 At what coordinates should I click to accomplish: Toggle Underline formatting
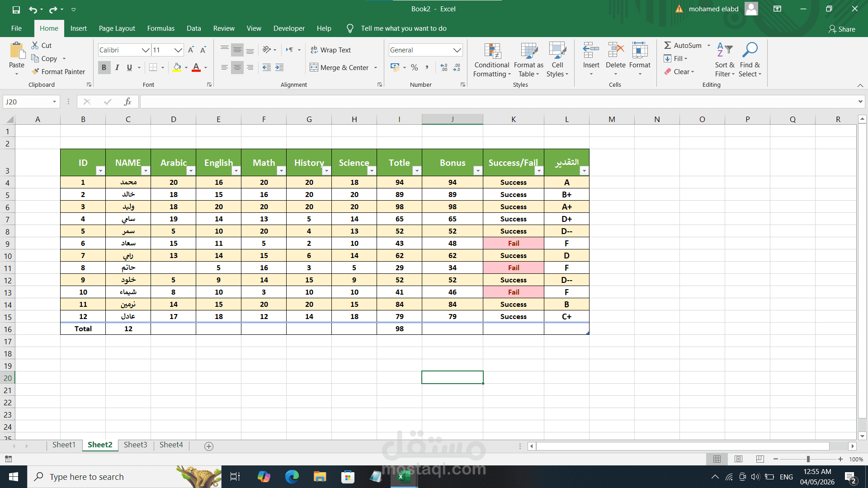[x=130, y=67]
